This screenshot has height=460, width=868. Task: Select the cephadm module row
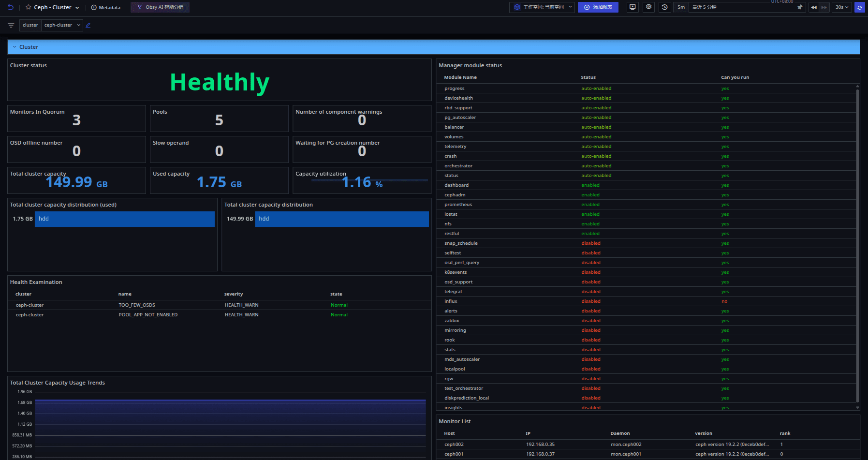[646, 195]
